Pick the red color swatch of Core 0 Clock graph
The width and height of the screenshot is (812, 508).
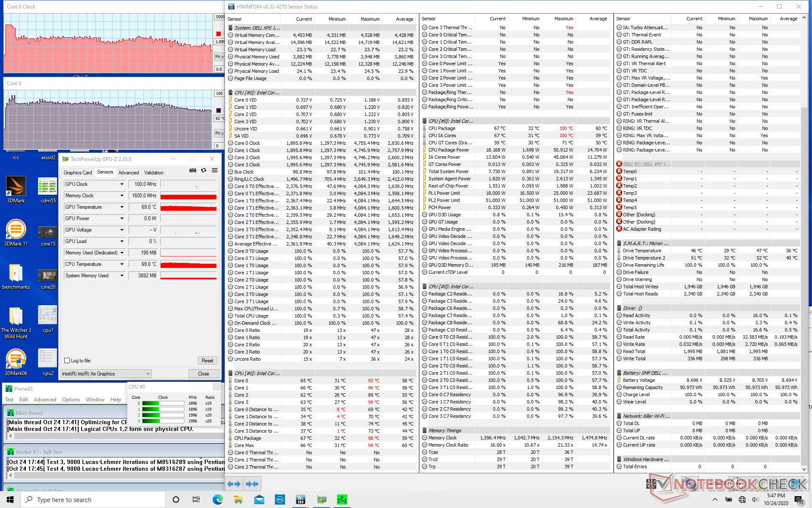(x=219, y=34)
